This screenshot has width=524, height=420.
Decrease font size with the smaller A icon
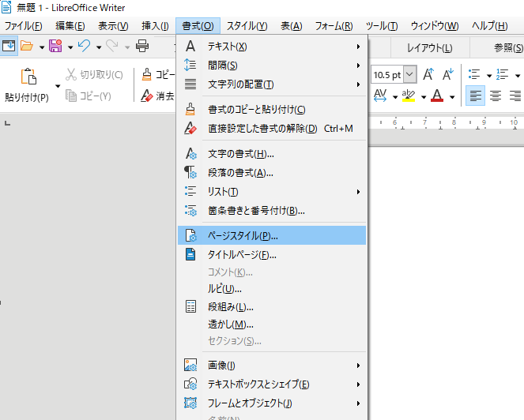point(448,74)
